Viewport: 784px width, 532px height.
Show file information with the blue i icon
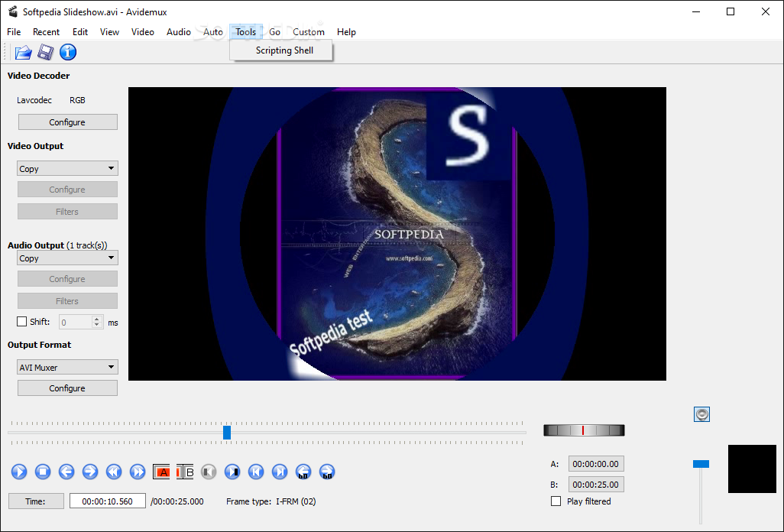pos(68,52)
